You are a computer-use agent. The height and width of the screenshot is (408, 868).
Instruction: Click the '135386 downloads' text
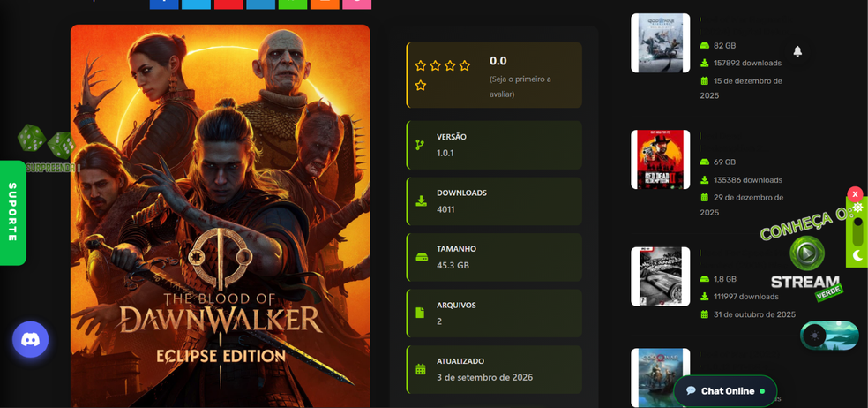(x=748, y=180)
